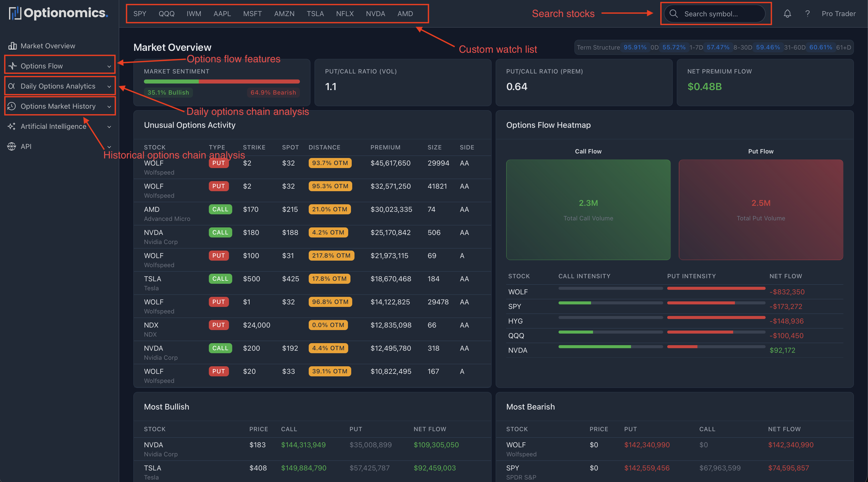Image resolution: width=868 pixels, height=482 pixels.
Task: Click the Optionomics logo icon
Action: click(x=15, y=13)
